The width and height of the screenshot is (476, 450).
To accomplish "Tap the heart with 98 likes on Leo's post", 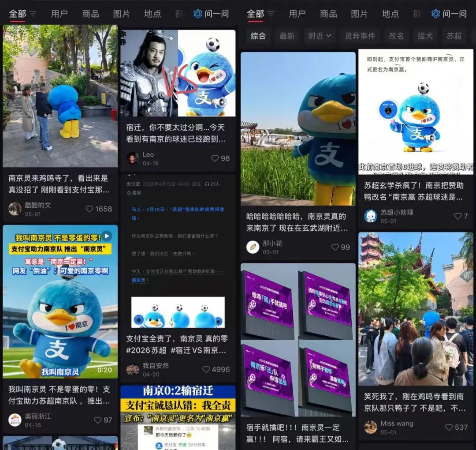I will pos(215,158).
